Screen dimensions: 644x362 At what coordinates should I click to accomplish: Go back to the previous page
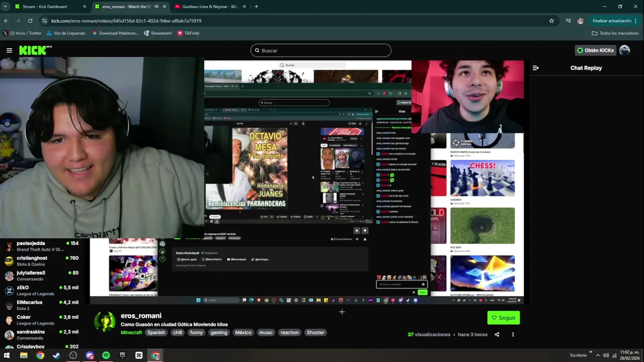point(6,21)
